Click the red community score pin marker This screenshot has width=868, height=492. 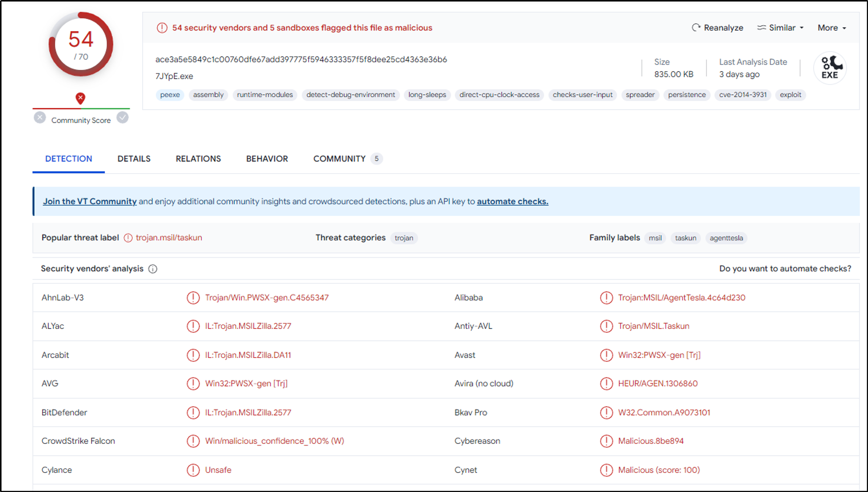[x=81, y=98]
